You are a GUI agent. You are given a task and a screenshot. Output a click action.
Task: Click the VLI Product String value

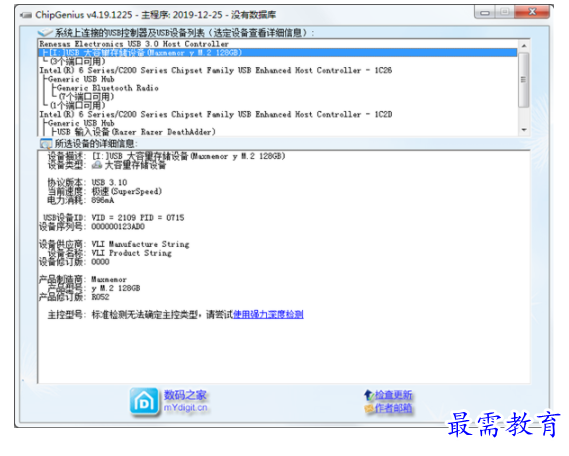coord(131,253)
